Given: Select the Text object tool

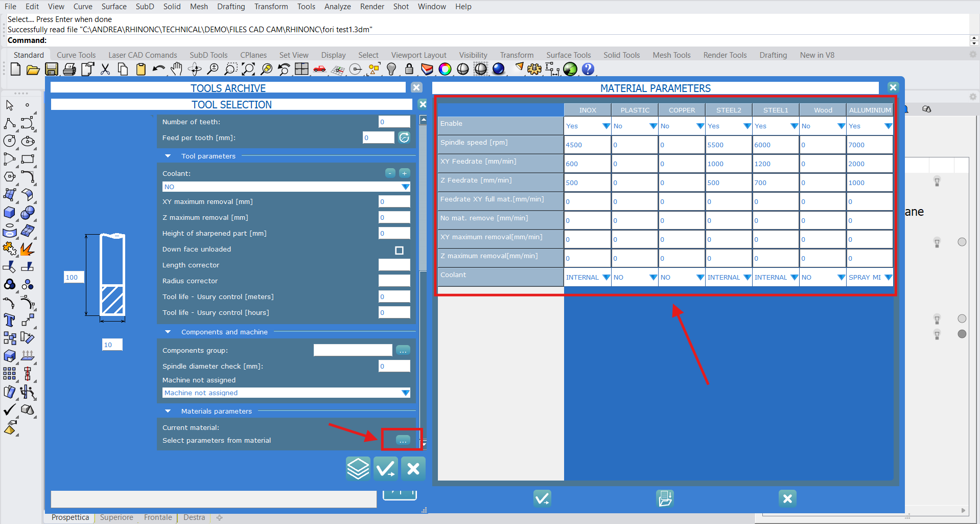Looking at the screenshot, I should [x=9, y=321].
